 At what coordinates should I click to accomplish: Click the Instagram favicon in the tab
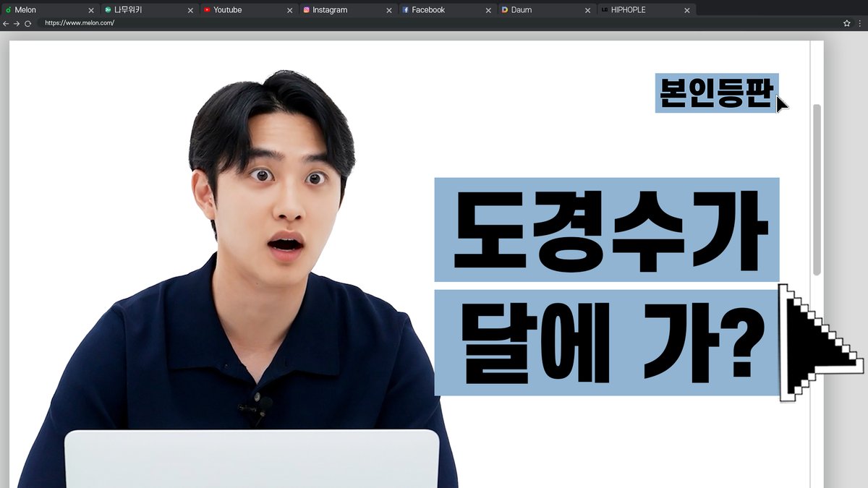click(x=307, y=10)
